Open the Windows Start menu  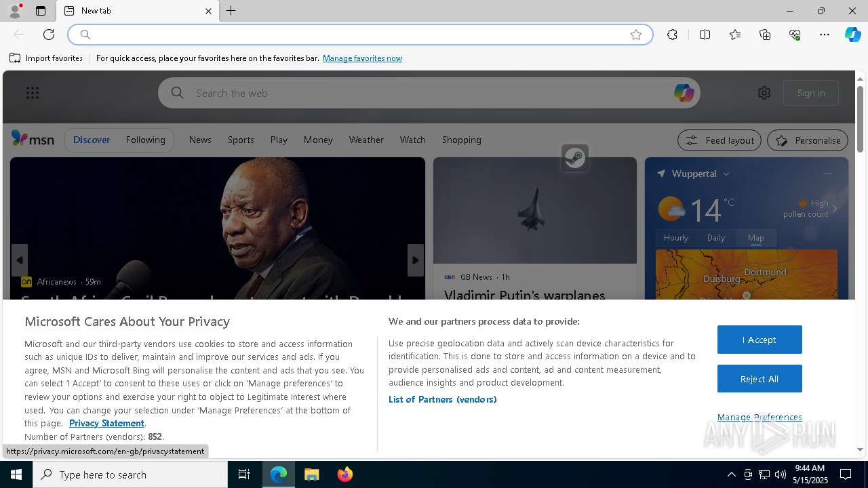point(16,474)
